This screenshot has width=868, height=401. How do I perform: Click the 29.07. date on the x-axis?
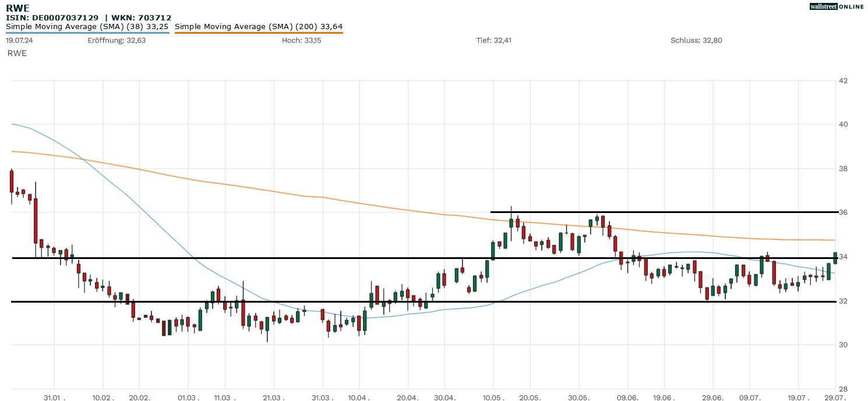(835, 397)
